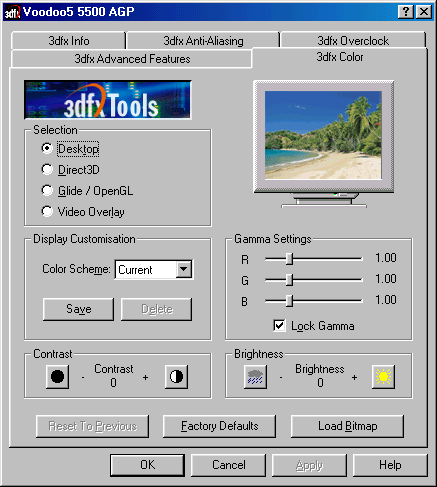
Task: Click the beach preview image in the monitor
Action: coord(323,135)
